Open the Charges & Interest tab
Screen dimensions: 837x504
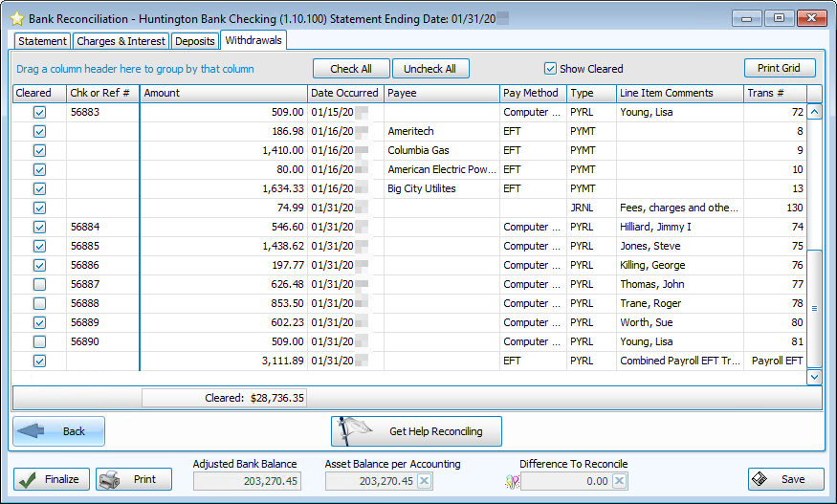tap(121, 41)
